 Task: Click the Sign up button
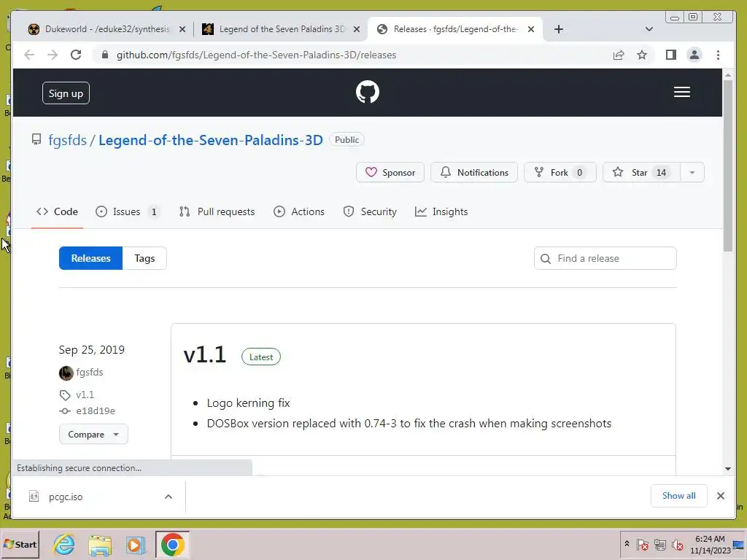(66, 93)
